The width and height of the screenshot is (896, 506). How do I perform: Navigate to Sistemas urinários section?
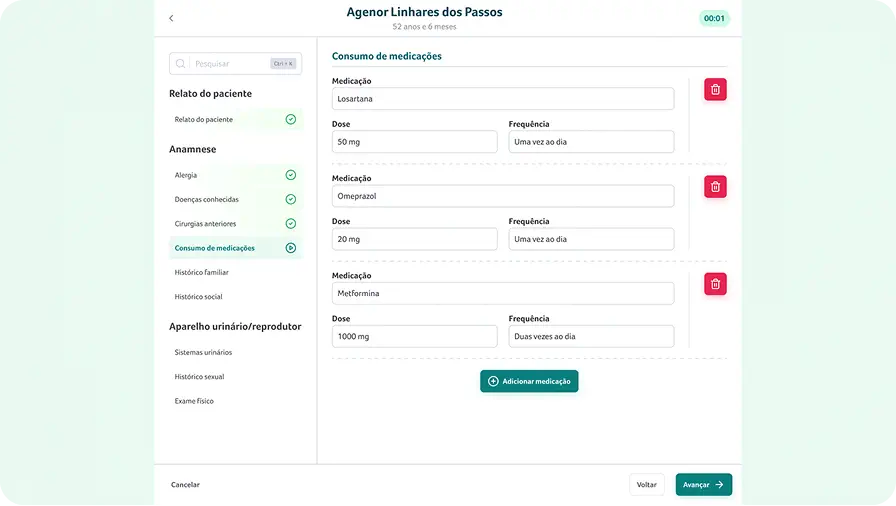(203, 352)
